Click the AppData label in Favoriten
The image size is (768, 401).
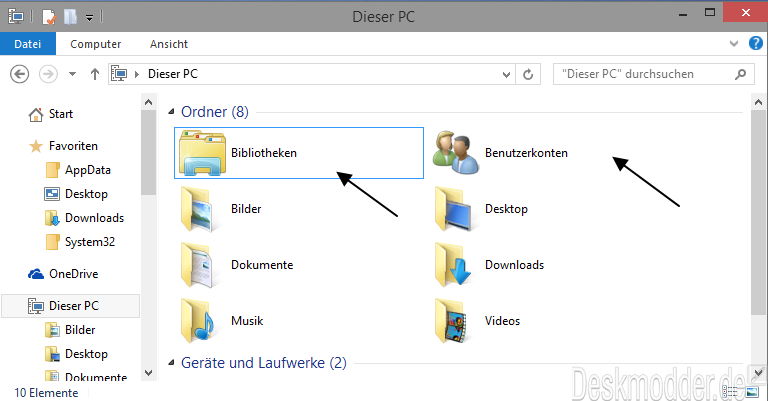click(x=88, y=170)
